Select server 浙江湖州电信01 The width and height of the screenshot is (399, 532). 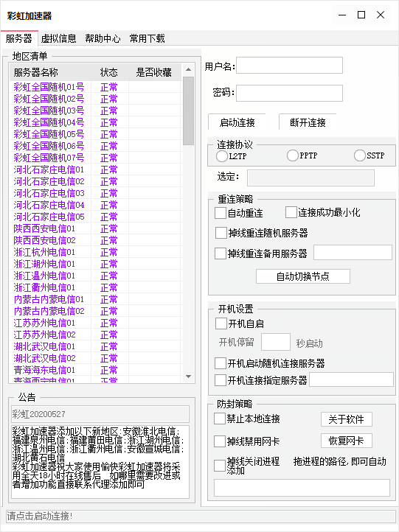pyautogui.click(x=44, y=264)
